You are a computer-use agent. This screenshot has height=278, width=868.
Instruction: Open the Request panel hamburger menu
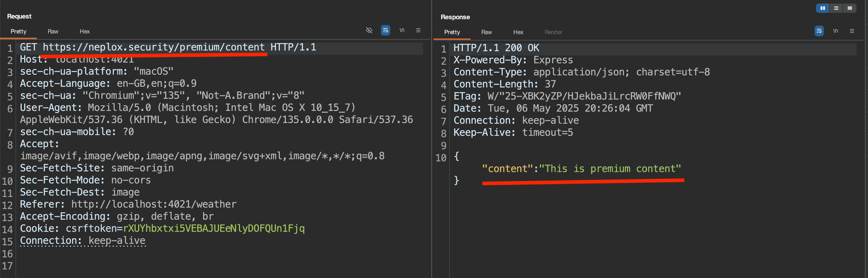pos(418,30)
